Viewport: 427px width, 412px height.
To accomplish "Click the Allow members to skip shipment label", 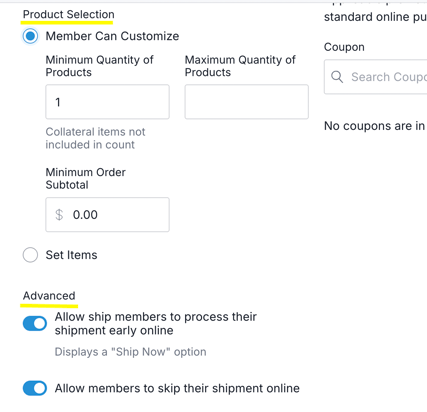I will tap(177, 388).
